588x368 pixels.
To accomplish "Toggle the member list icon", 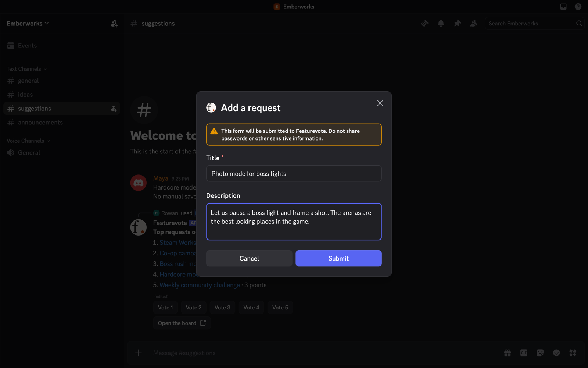I will [474, 24].
